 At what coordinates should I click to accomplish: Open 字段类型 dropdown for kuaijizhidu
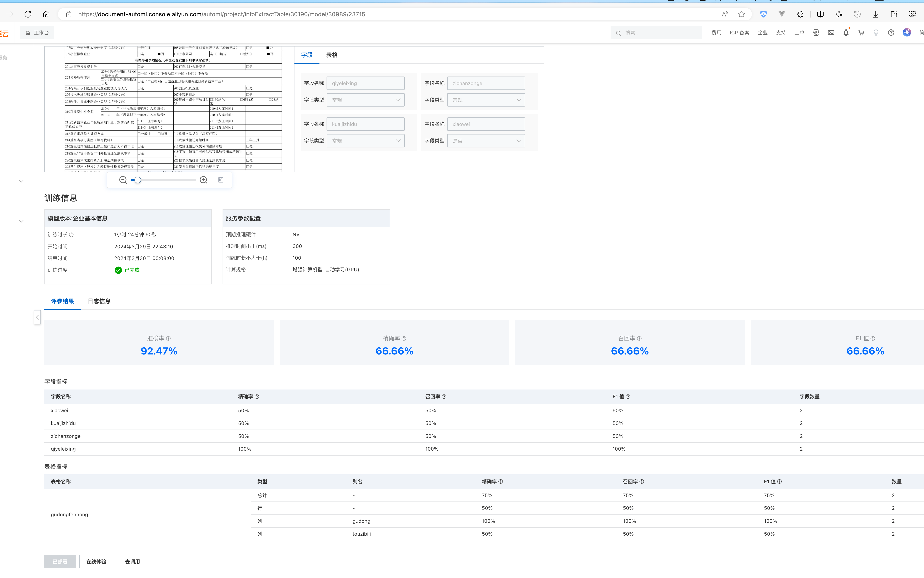point(366,141)
